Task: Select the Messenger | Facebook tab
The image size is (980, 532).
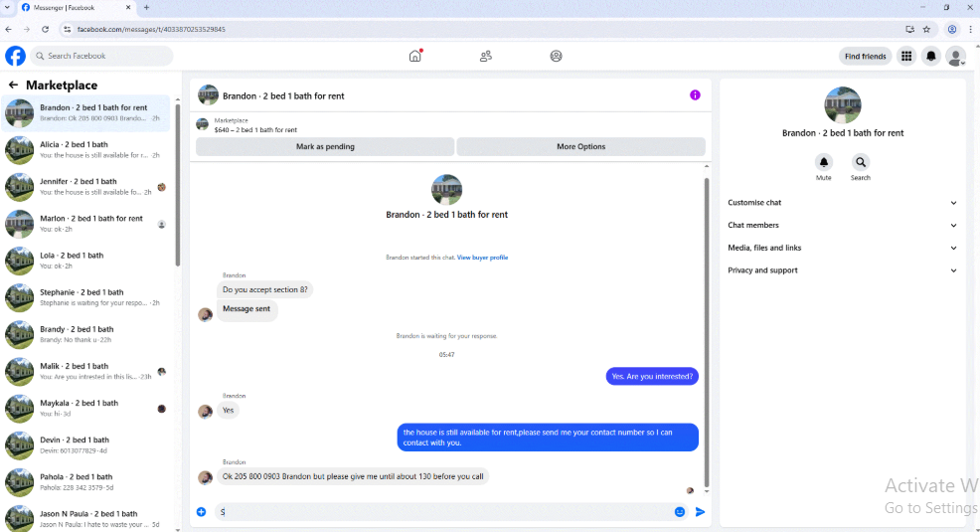Action: point(75,8)
